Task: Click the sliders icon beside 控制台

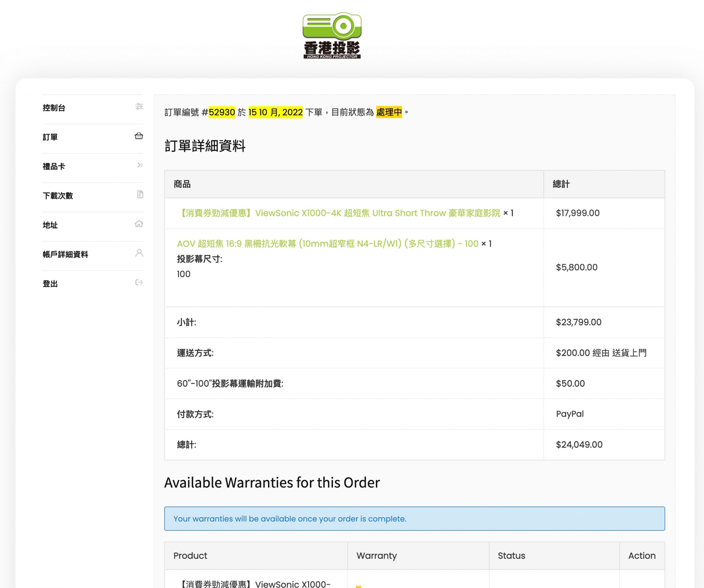Action: pyautogui.click(x=139, y=107)
